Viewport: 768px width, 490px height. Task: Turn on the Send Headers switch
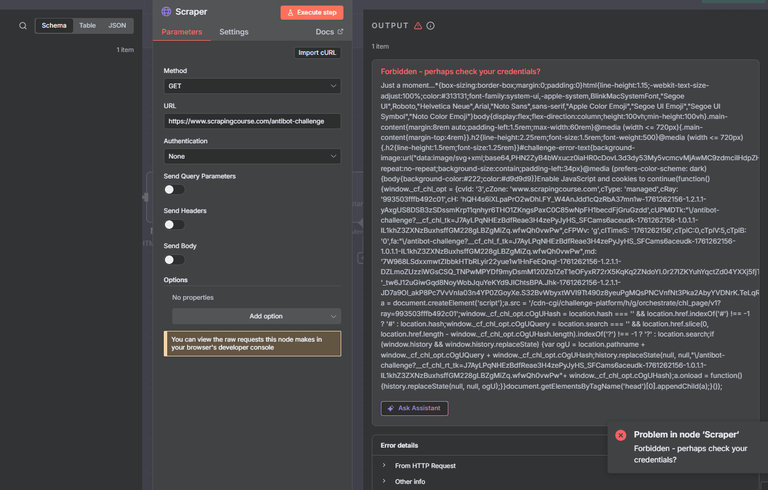point(174,224)
